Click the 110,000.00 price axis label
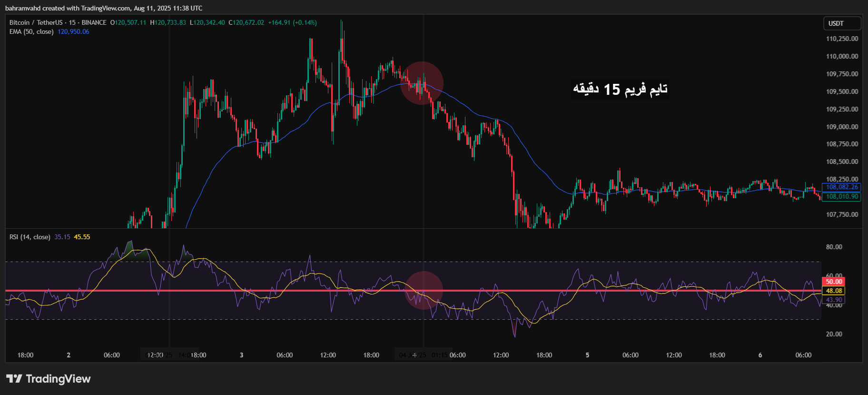868x395 pixels. point(842,56)
